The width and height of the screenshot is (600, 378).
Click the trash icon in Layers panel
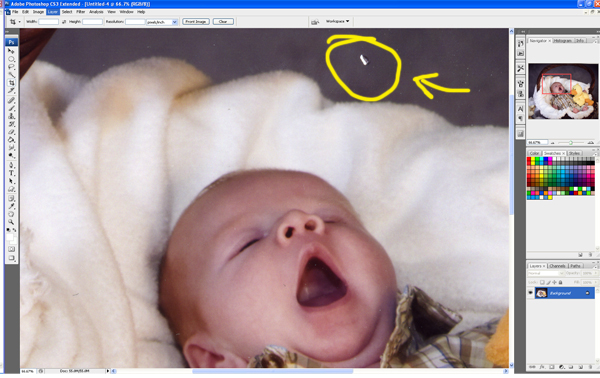click(589, 367)
